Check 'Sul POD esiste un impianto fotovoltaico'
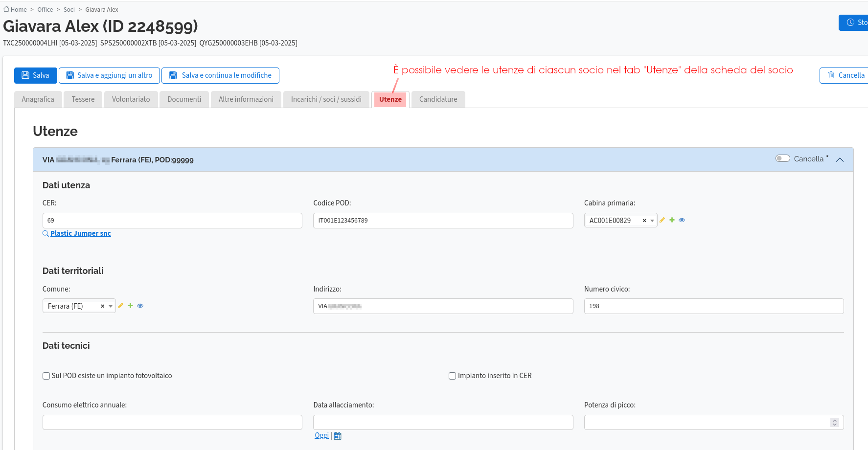Screen dimensions: 868x450 (x=46, y=376)
